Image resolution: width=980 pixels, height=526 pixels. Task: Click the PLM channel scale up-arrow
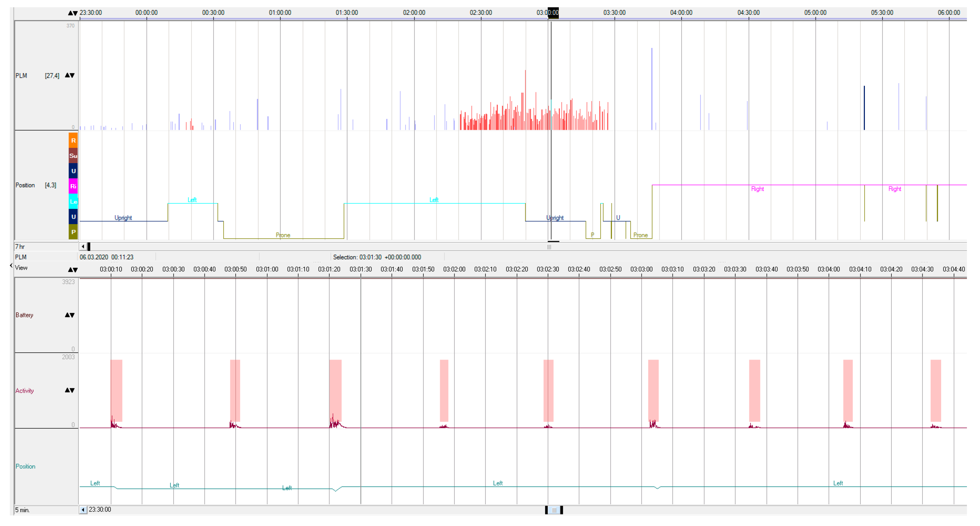tap(67, 75)
